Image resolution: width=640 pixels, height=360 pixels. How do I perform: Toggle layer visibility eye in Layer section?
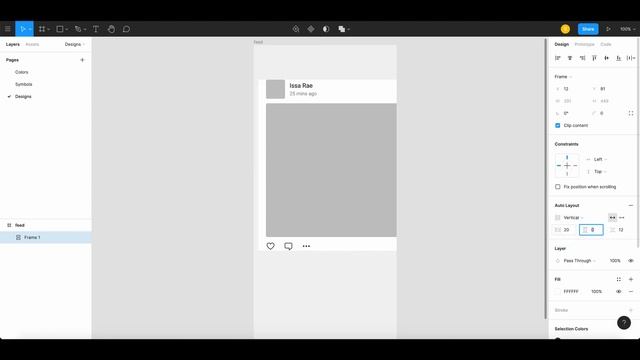[631, 260]
